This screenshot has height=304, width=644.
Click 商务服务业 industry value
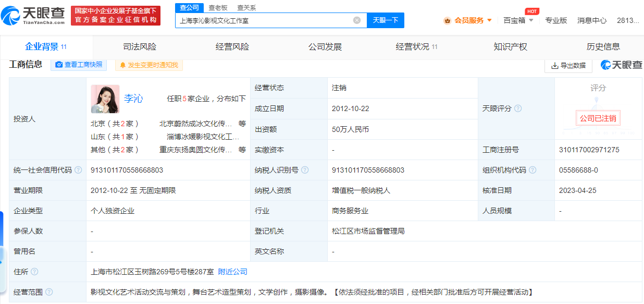[350, 211]
